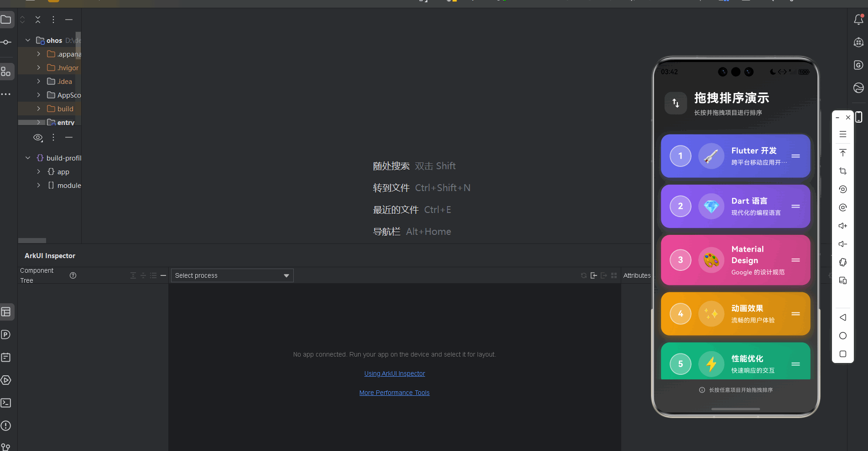Open Services/Run tool window icon
Image resolution: width=868 pixels, height=451 pixels.
pos(6,380)
